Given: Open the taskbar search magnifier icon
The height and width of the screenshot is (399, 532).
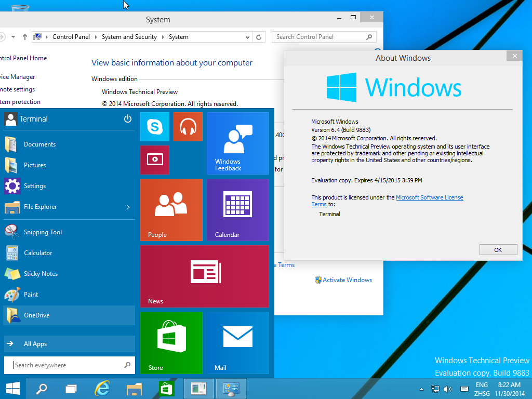Looking at the screenshot, I should coord(42,389).
